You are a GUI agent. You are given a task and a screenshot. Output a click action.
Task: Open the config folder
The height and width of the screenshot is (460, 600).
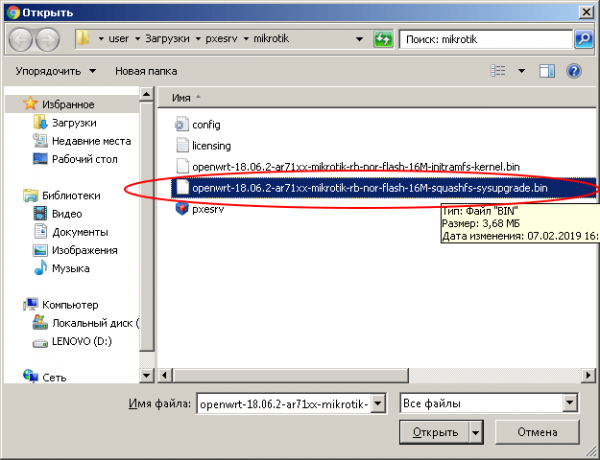coord(205,124)
